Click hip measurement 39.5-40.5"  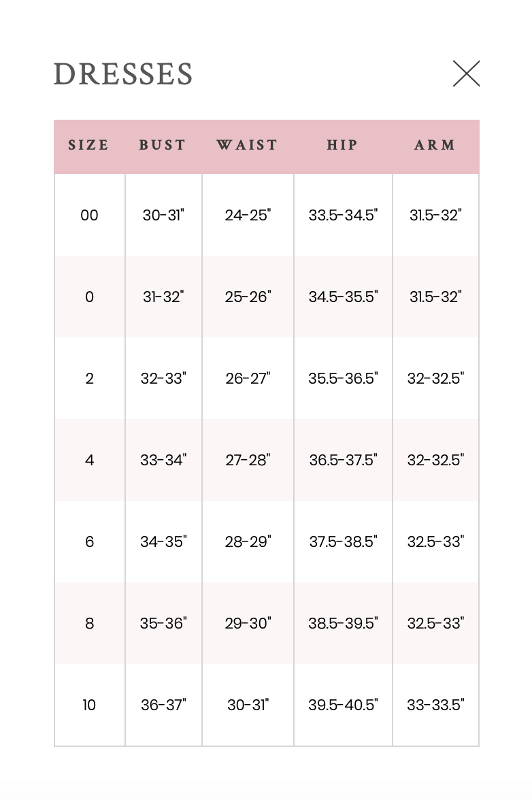click(x=344, y=705)
